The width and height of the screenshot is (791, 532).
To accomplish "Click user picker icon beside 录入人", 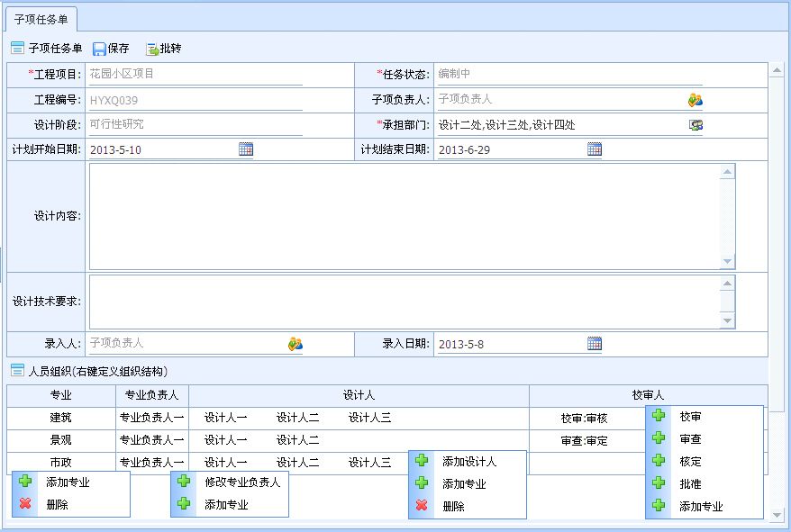I will pyautogui.click(x=295, y=343).
